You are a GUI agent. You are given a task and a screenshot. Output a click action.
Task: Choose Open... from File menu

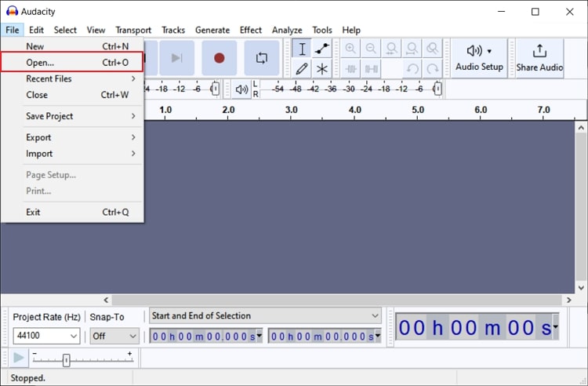(x=72, y=62)
